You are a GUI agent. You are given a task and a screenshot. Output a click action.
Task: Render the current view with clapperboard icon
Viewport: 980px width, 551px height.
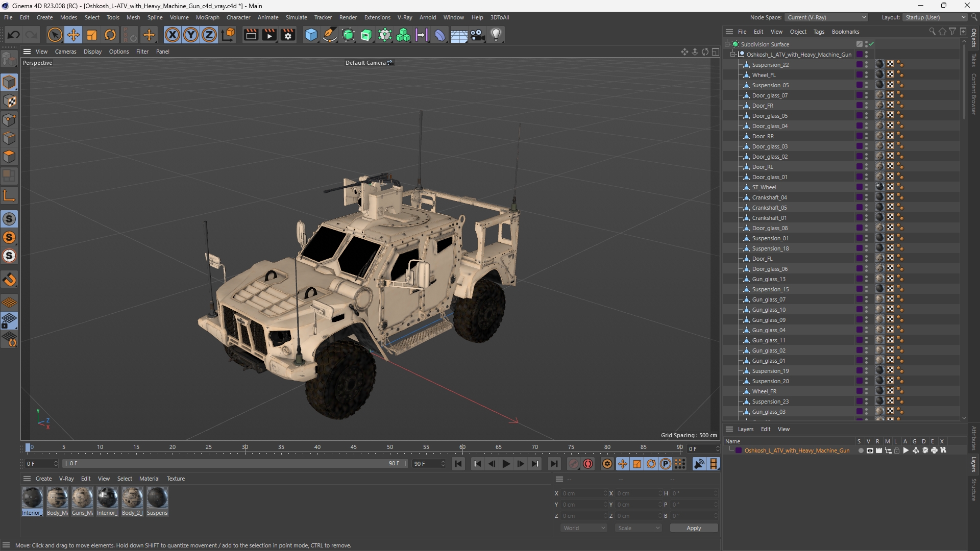click(251, 35)
